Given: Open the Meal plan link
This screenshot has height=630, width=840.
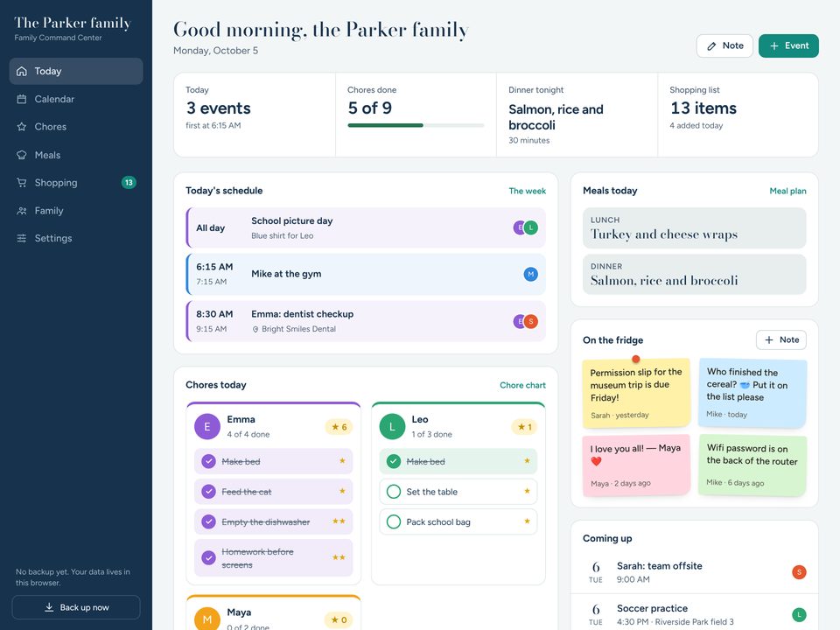Looking at the screenshot, I should click(787, 191).
